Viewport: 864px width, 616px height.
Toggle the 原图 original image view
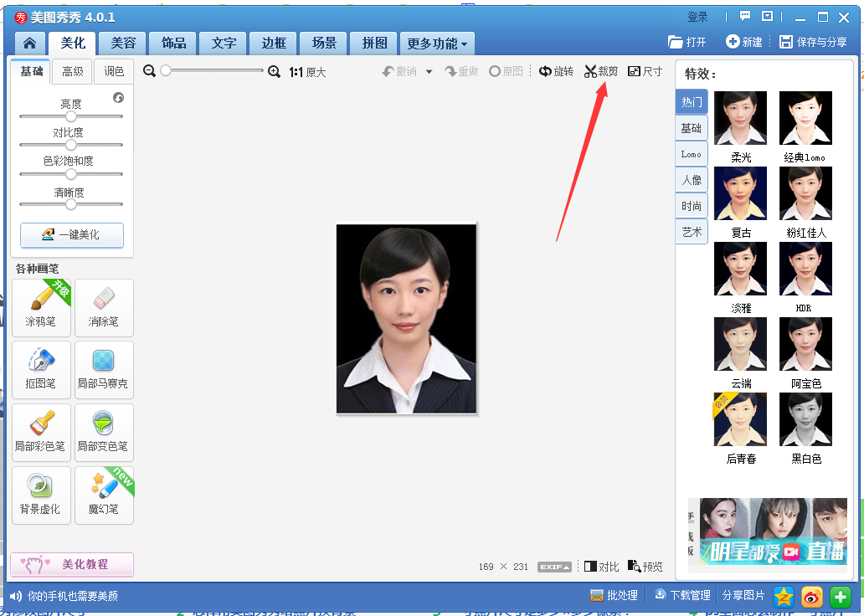[x=506, y=72]
